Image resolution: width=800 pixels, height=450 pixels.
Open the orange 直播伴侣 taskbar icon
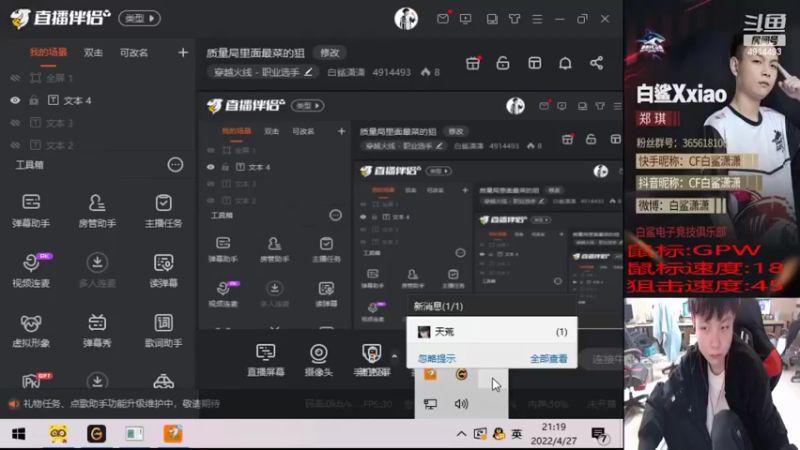tap(173, 434)
